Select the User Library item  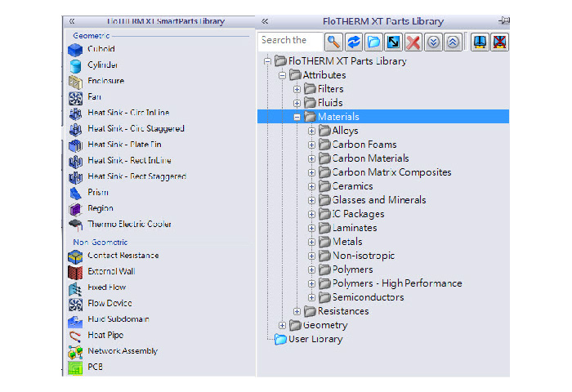click(315, 339)
